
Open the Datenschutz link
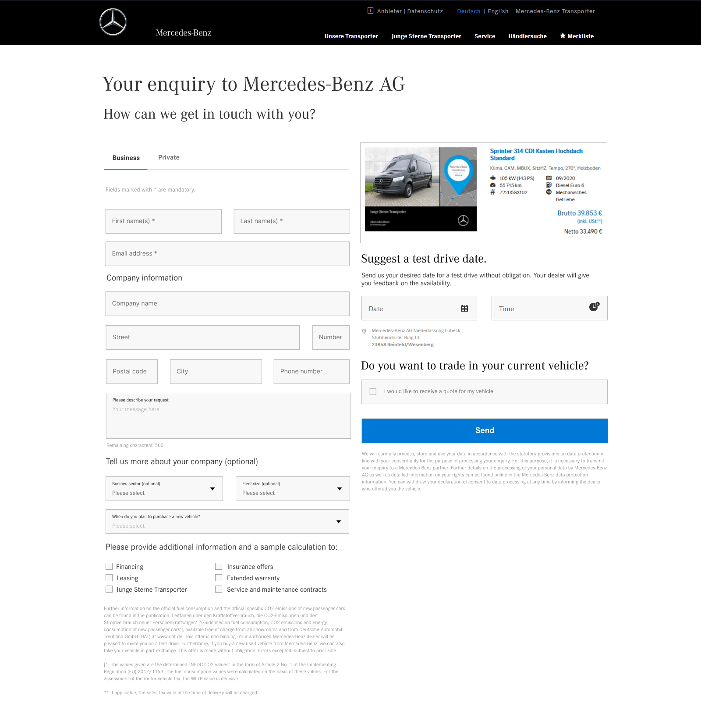coord(425,11)
